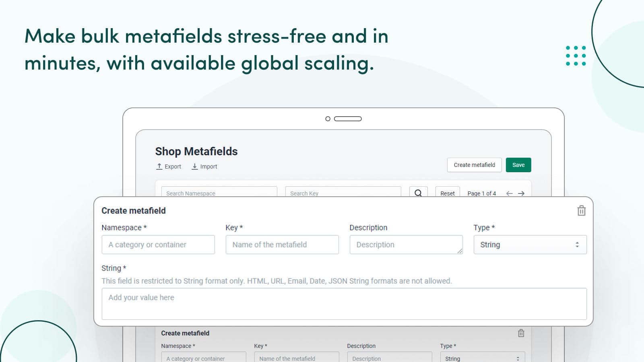This screenshot has height=362, width=644.
Task: Open the String type selector in bottom panel
Action: (482, 358)
